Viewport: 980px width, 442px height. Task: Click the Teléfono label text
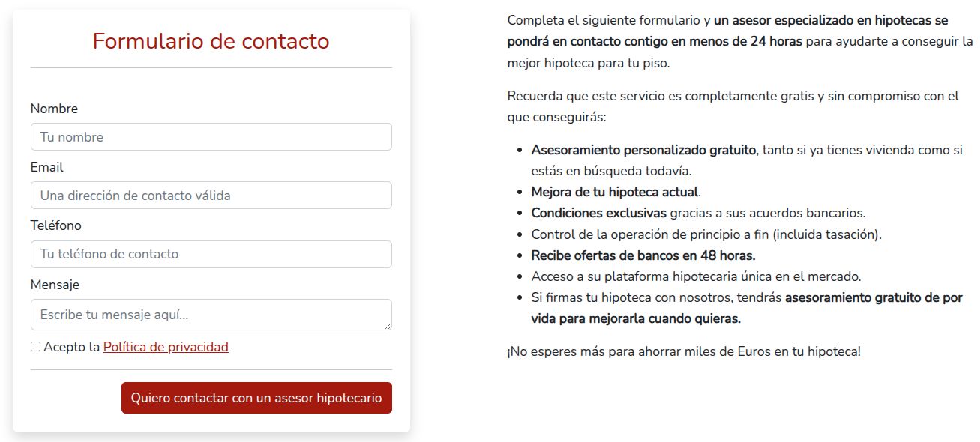58,225
